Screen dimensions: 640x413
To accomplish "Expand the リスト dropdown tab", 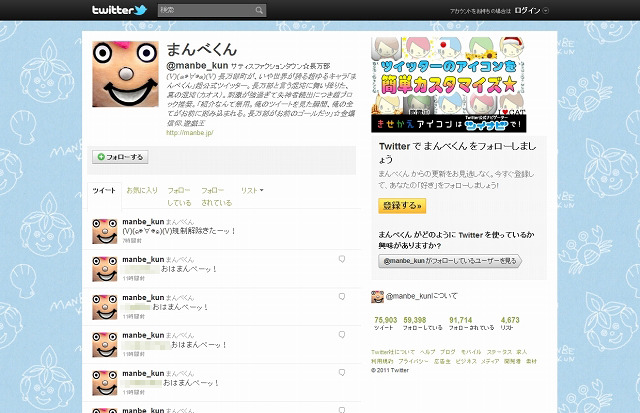I will 252,190.
